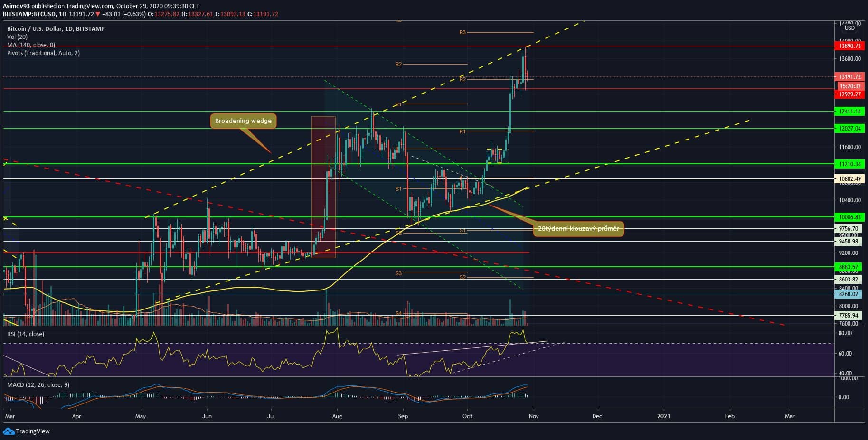This screenshot has height=440, width=868.
Task: Select the light blue 8268.02 price label
Action: coord(849,294)
